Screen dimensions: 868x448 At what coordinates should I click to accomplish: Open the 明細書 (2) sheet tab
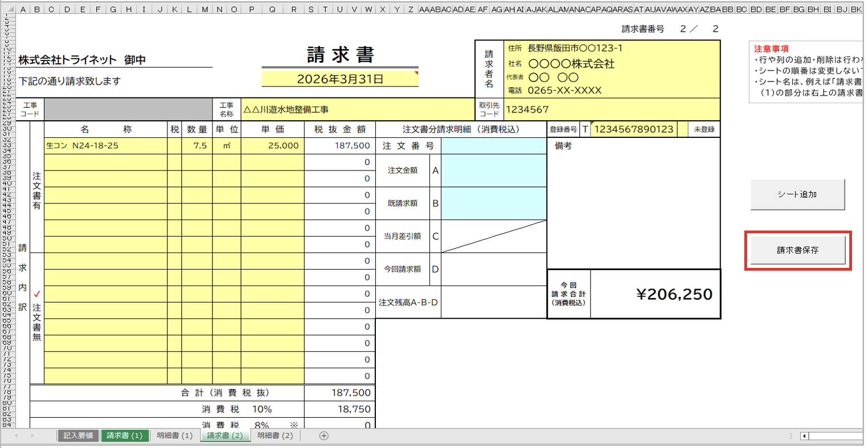click(x=275, y=436)
